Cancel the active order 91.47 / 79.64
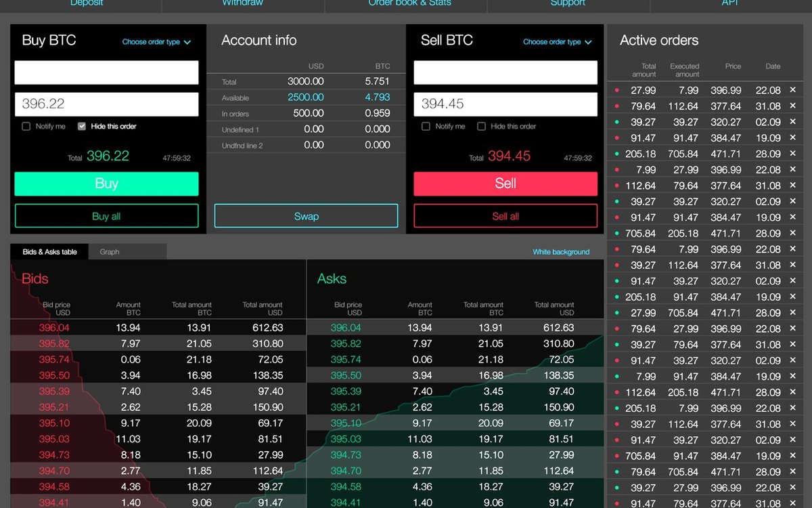Image resolution: width=812 pixels, height=508 pixels. click(x=792, y=504)
